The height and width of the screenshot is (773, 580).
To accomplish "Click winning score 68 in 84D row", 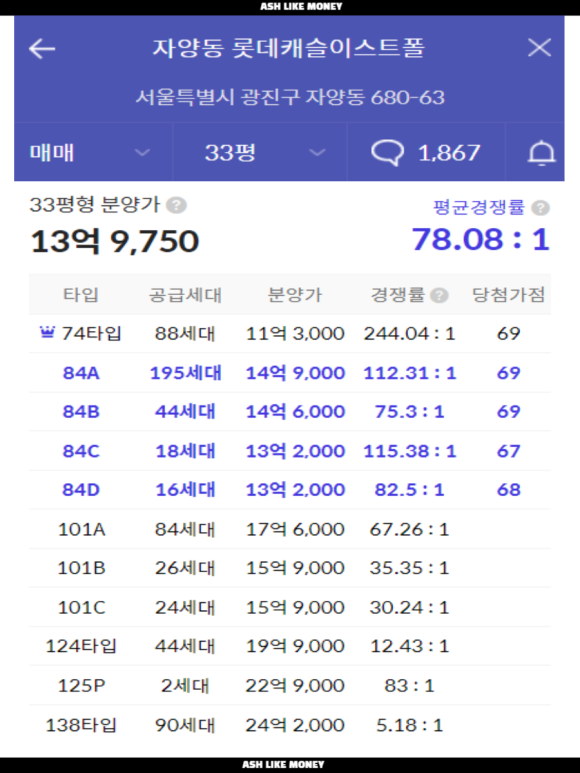I will coord(509,490).
